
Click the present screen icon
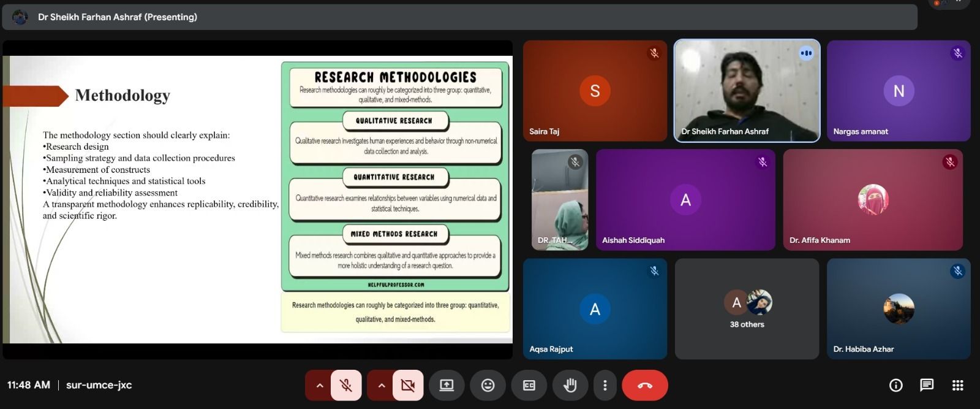coord(447,385)
